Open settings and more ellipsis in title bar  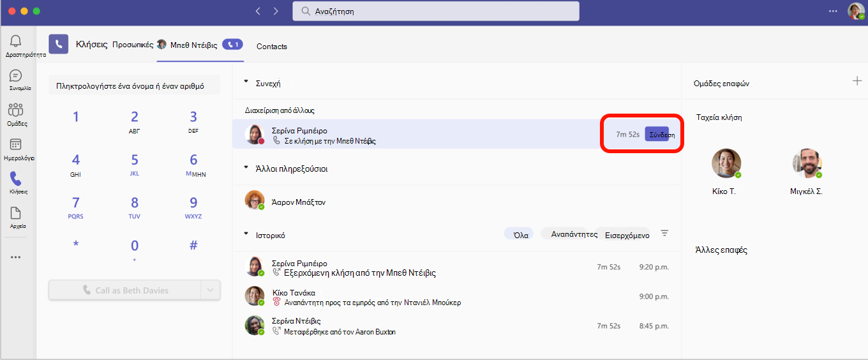pyautogui.click(x=833, y=11)
